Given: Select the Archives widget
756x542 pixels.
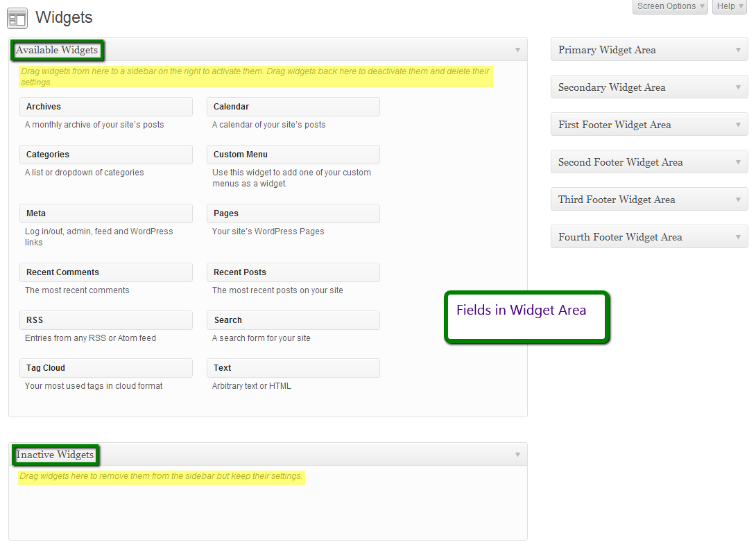Looking at the screenshot, I should point(105,106).
